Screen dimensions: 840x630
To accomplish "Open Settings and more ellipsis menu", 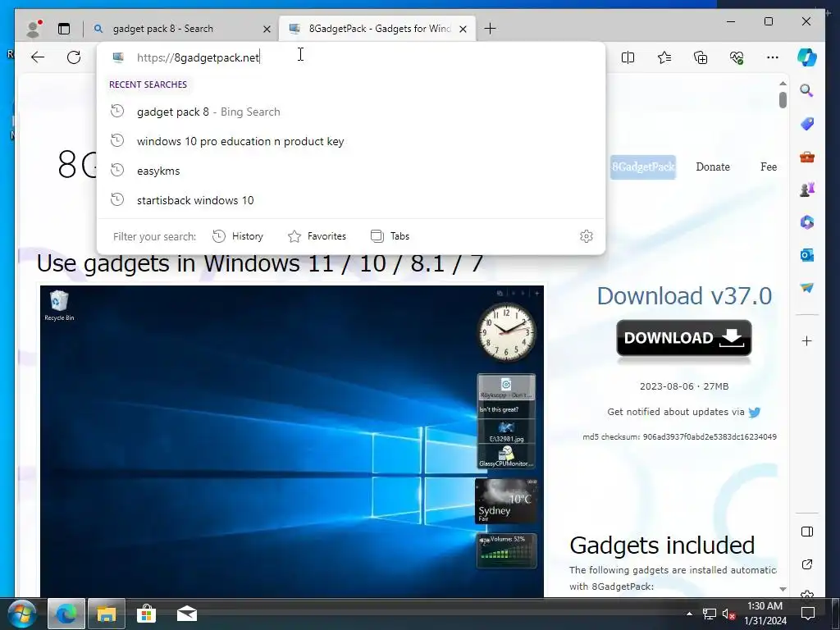I will (773, 57).
